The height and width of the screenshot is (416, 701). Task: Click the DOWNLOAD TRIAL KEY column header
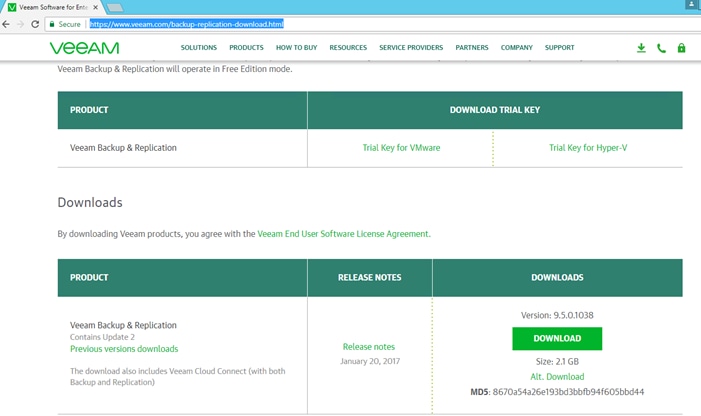click(x=494, y=110)
